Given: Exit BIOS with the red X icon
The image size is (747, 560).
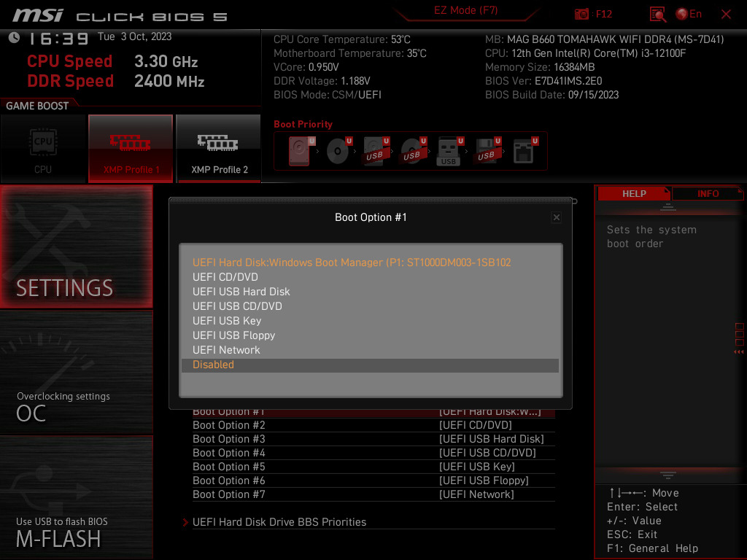Looking at the screenshot, I should click(726, 15).
